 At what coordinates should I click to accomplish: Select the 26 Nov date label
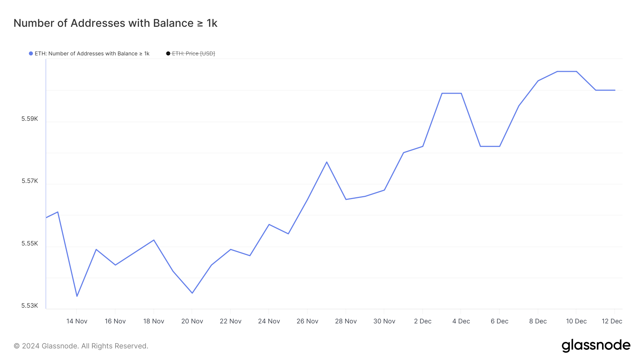pyautogui.click(x=307, y=321)
